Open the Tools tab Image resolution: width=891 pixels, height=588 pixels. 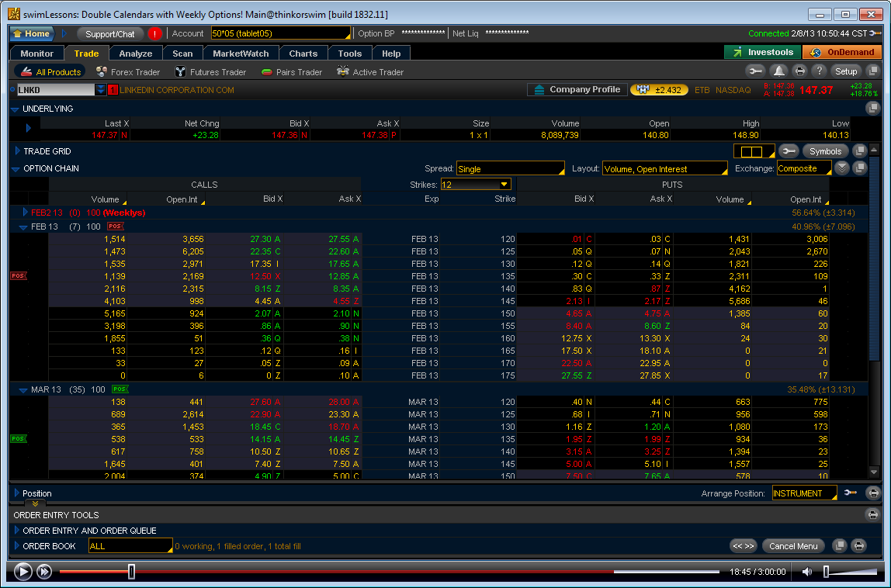tap(350, 54)
